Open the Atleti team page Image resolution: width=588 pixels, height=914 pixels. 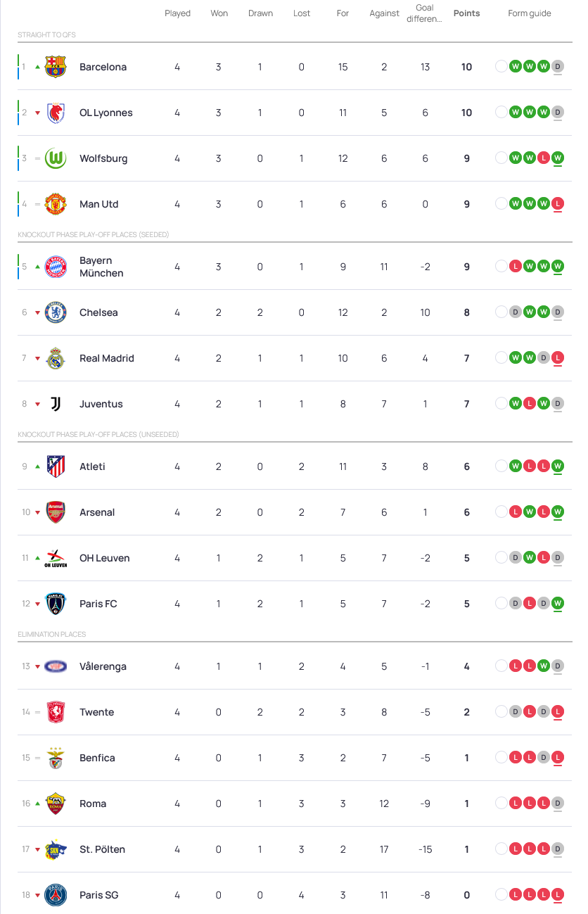pos(92,466)
